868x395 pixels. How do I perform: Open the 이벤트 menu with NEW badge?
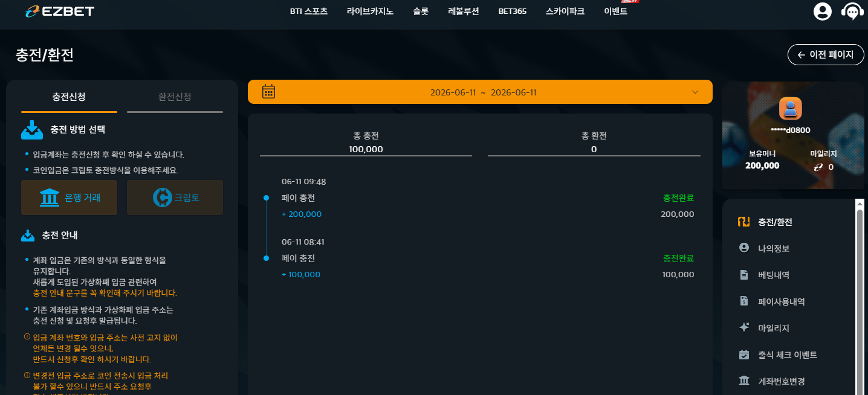[615, 11]
